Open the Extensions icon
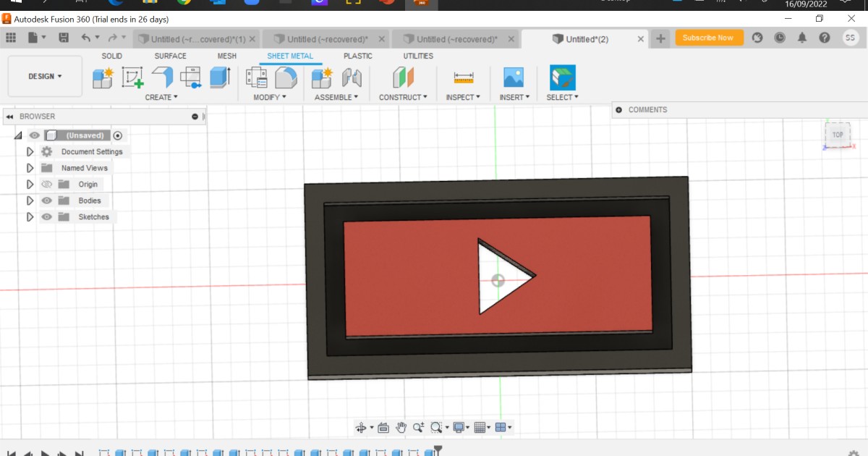Viewport: 868px width, 456px height. point(757,38)
